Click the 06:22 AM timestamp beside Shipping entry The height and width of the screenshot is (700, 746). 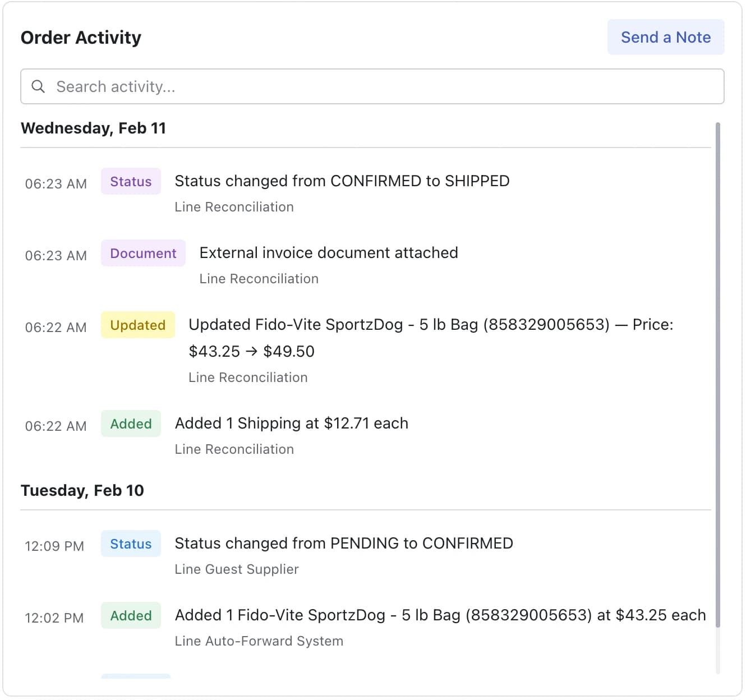coord(56,426)
